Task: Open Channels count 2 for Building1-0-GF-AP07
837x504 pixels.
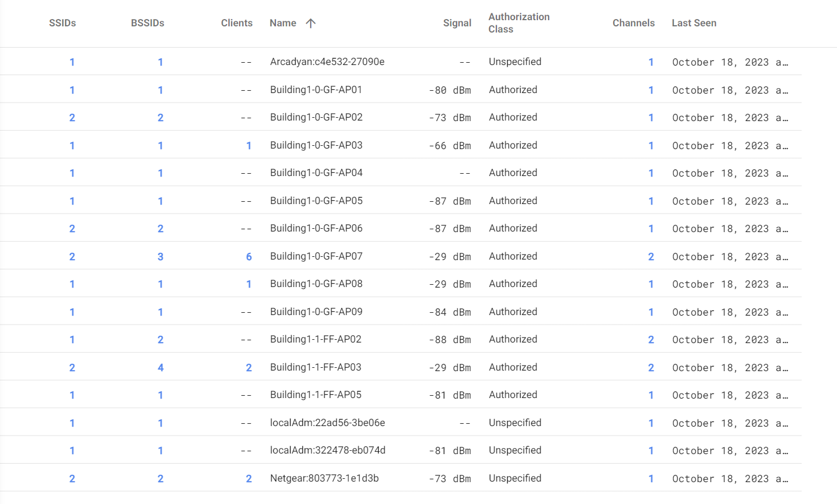Action: coord(651,257)
